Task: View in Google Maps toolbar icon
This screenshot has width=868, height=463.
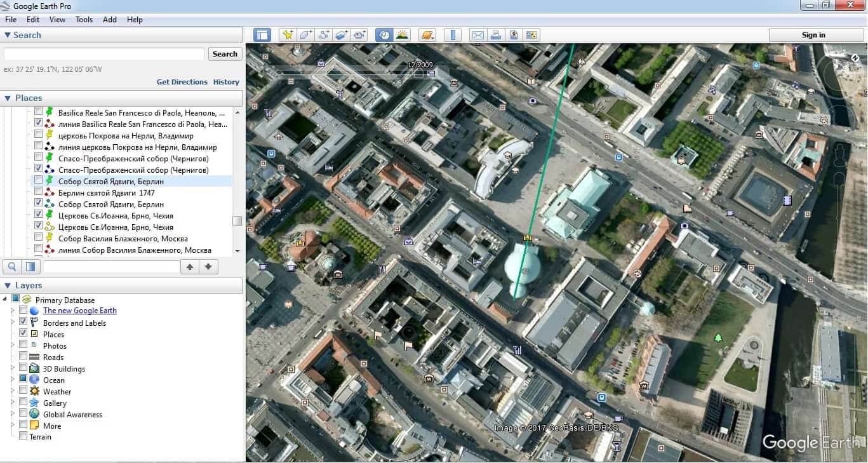Action: 531,35
